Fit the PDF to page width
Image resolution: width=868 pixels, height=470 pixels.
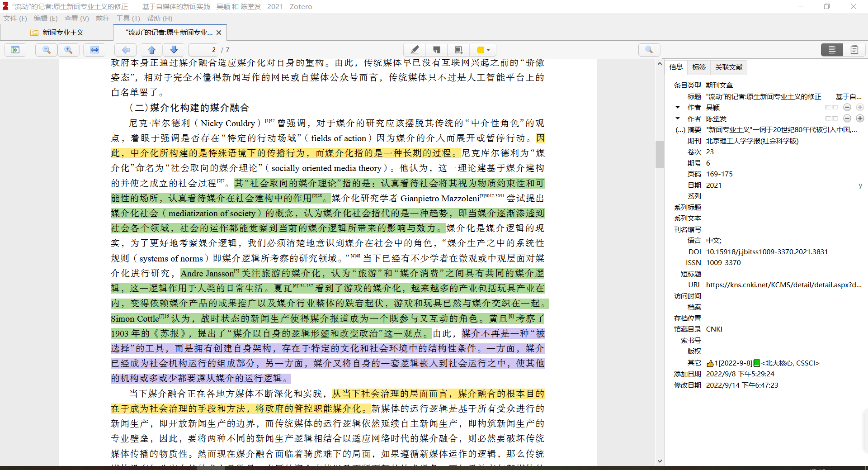pyautogui.click(x=94, y=50)
